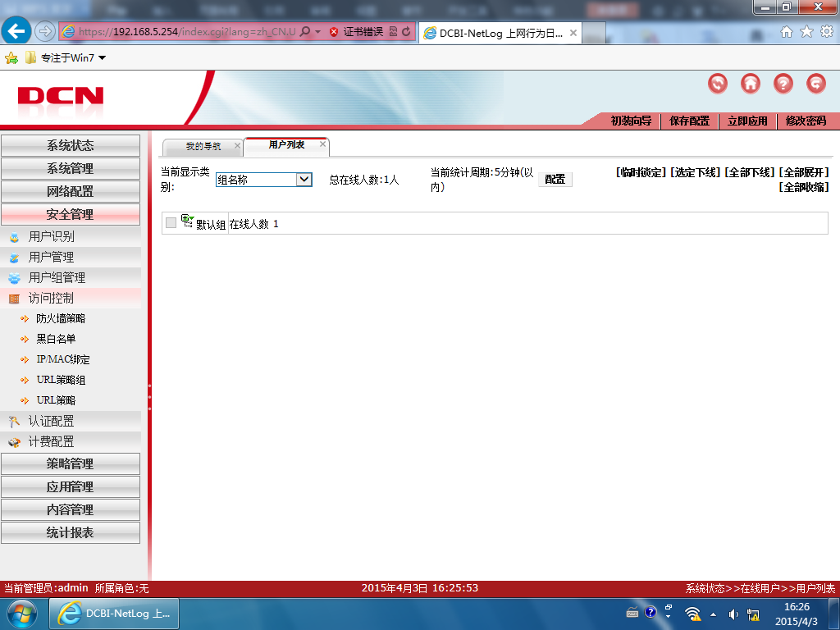Click the 用户管理 sidebar icon
The width and height of the screenshot is (840, 630).
pos(15,258)
